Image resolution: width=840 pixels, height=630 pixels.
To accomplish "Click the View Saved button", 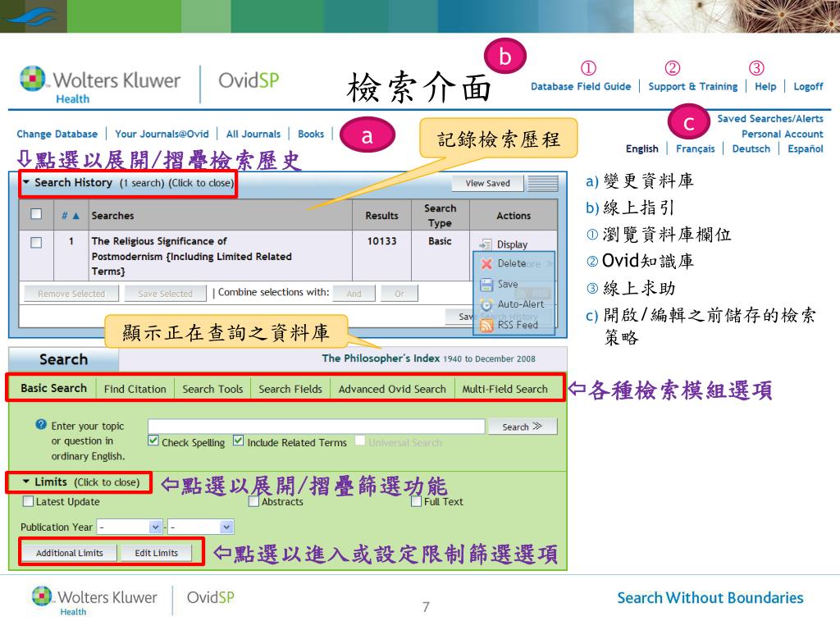I will pyautogui.click(x=487, y=183).
